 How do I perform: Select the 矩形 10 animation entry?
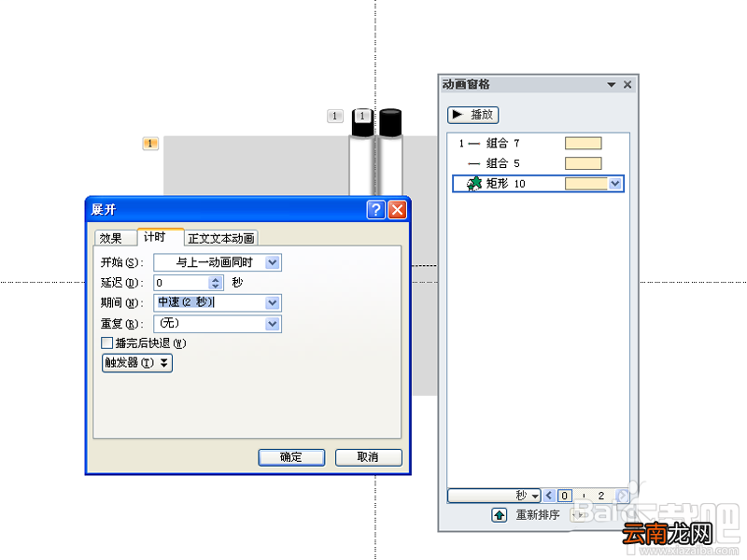[x=539, y=184]
